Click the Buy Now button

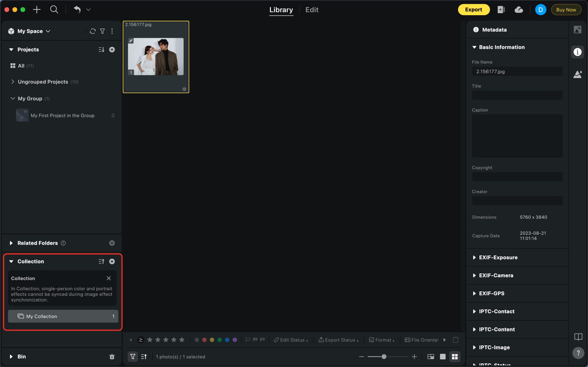pyautogui.click(x=566, y=10)
